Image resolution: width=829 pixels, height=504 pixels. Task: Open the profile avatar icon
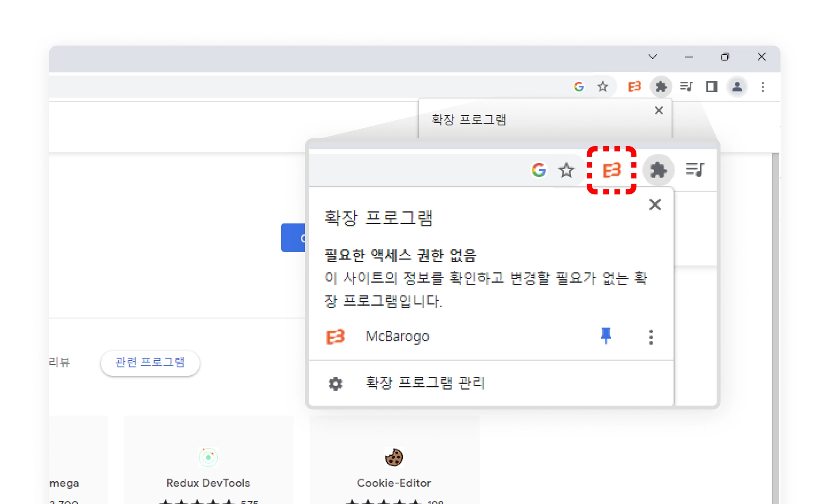[x=737, y=87]
